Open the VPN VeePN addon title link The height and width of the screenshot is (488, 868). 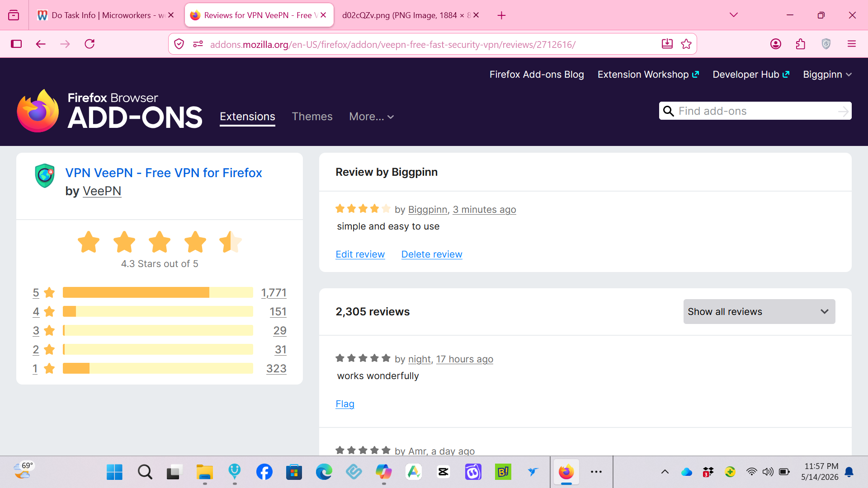(x=164, y=173)
